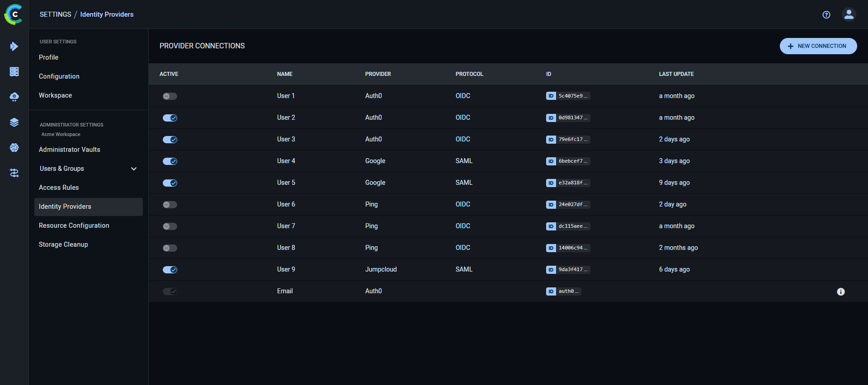The width and height of the screenshot is (868, 385).
Task: Click the cloud gear sidebar icon
Action: 14,97
